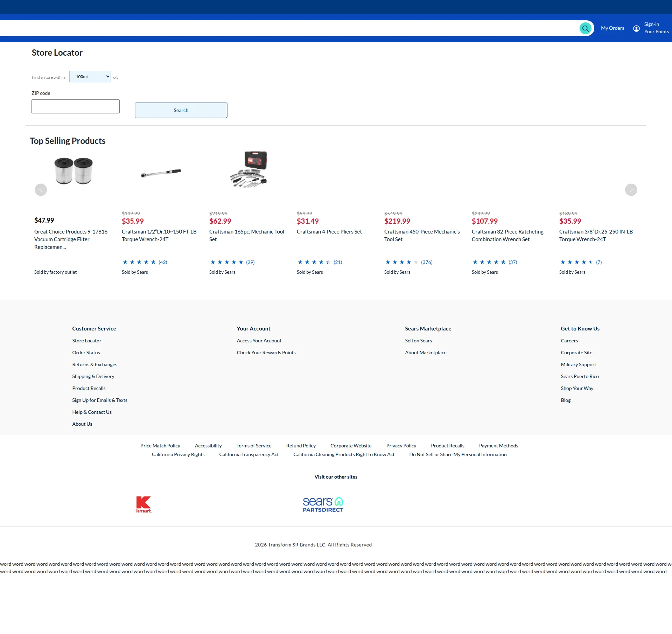The height and width of the screenshot is (634, 672).
Task: Click the footer Store Locator link
Action: tap(87, 341)
